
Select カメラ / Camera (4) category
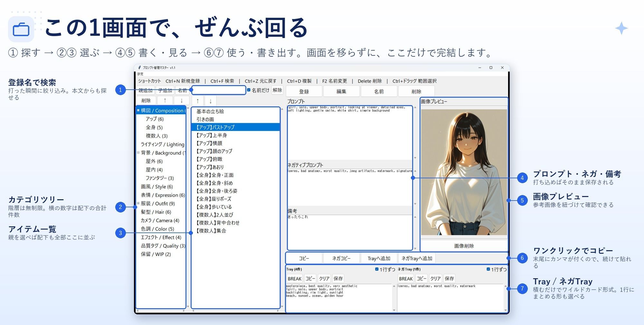click(x=160, y=220)
